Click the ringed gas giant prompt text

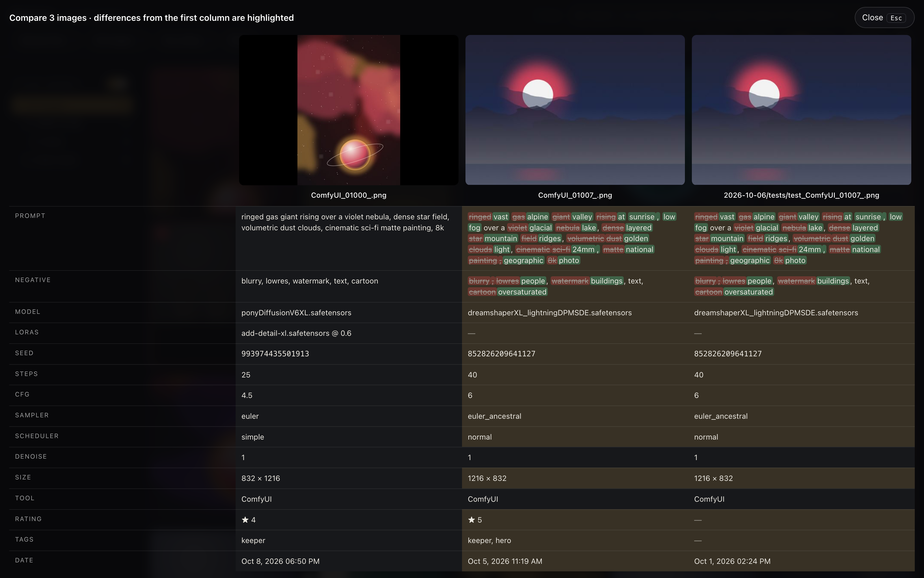tap(346, 222)
